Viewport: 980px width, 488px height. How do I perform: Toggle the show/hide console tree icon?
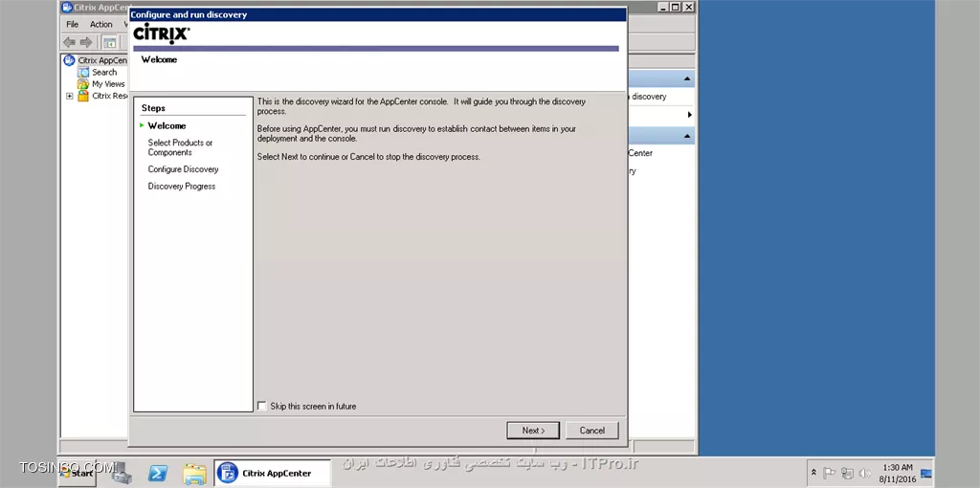pos(110,42)
